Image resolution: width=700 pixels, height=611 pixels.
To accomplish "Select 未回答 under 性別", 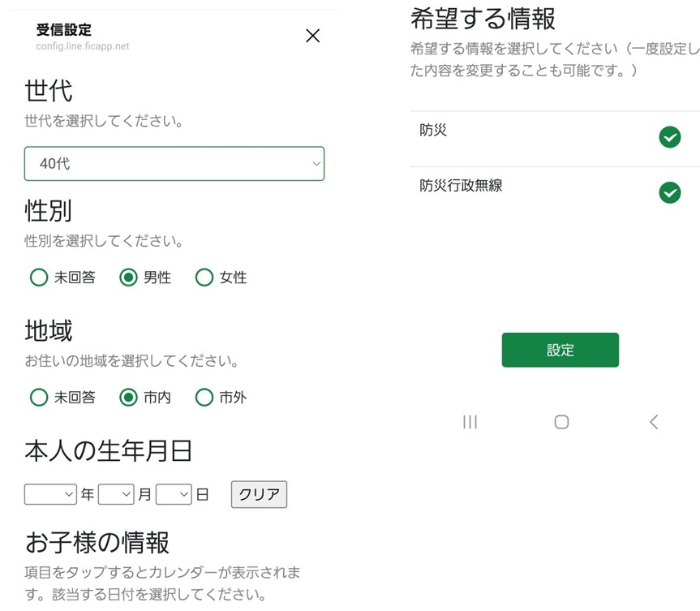I will (x=39, y=278).
